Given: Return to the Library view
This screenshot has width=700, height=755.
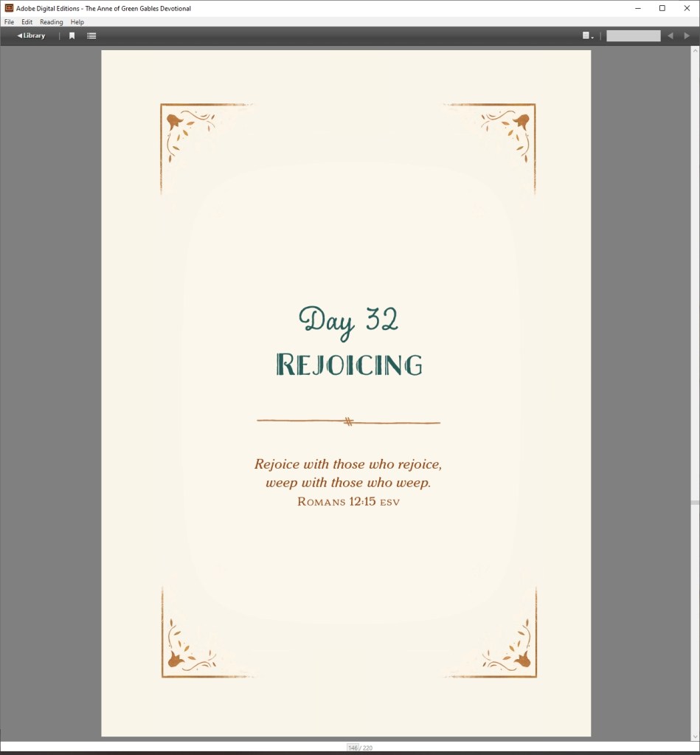Looking at the screenshot, I should point(31,35).
